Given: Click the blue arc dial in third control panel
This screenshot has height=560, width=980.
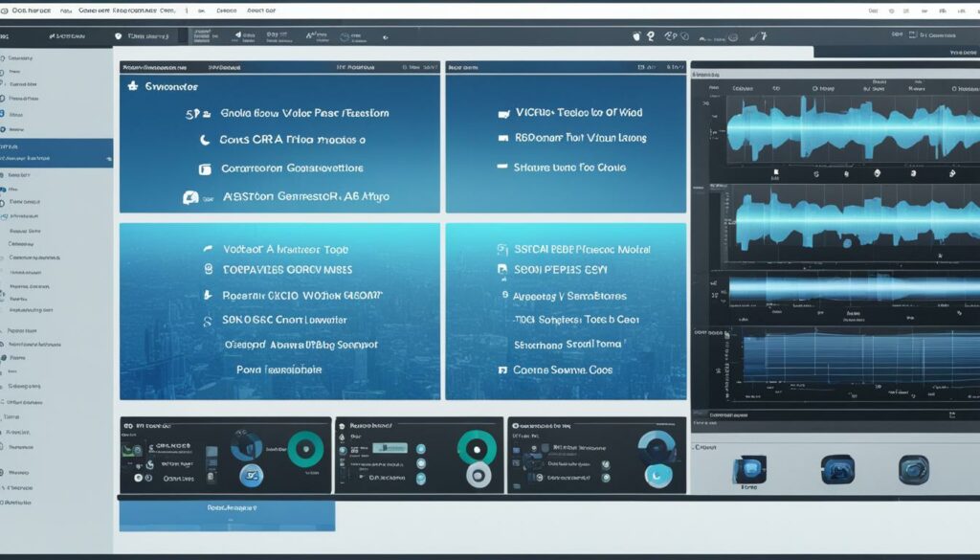Looking at the screenshot, I should click(657, 447).
